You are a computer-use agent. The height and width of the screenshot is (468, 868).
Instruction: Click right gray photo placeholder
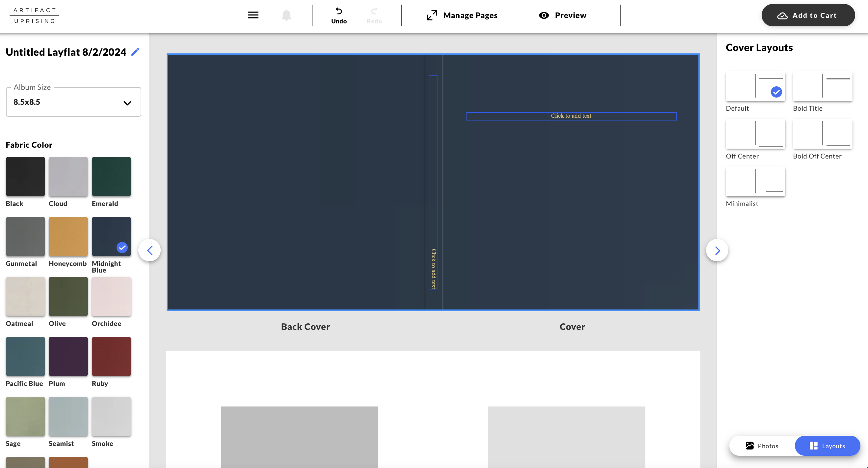[566, 437]
